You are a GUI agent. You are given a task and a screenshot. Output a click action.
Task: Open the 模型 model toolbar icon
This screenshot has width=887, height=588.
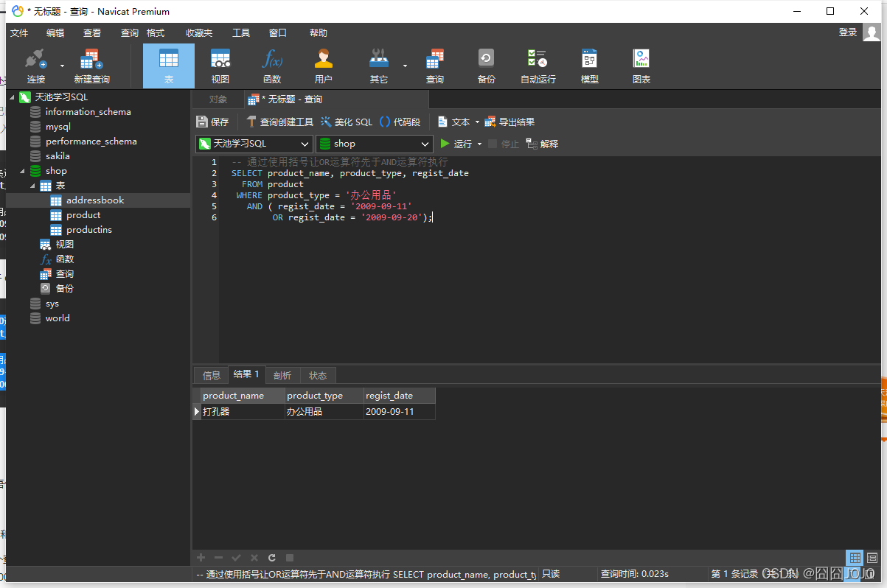click(x=590, y=66)
